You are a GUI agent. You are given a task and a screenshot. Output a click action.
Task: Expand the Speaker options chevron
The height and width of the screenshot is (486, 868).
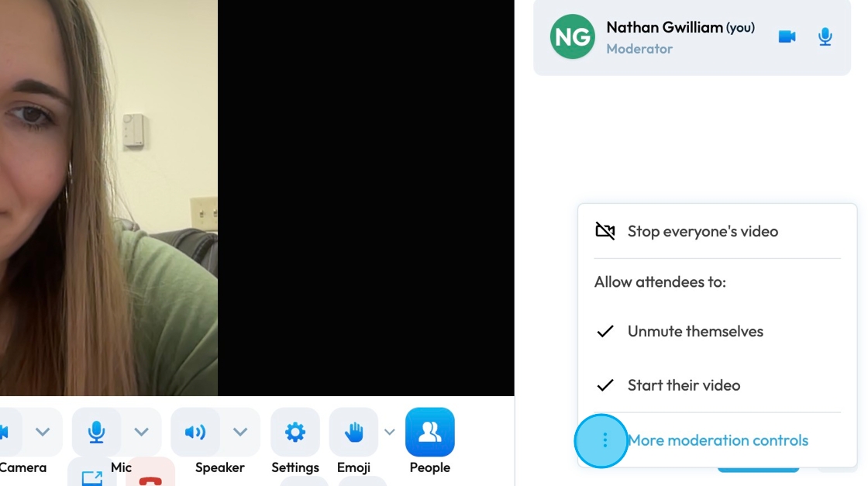239,432
